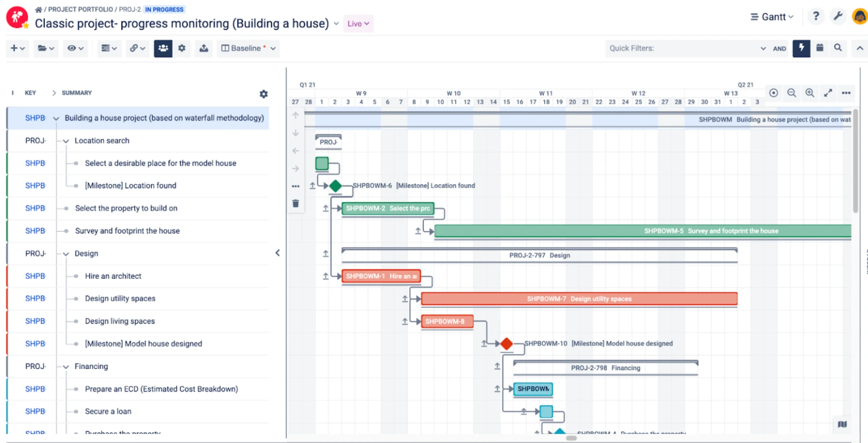
Task: Collapse the Financing task group
Action: [65, 367]
